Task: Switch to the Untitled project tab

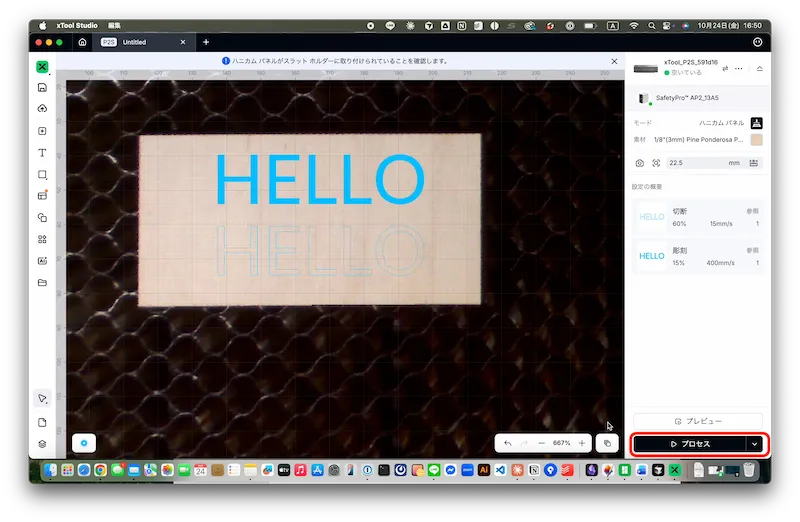Action: (x=133, y=43)
